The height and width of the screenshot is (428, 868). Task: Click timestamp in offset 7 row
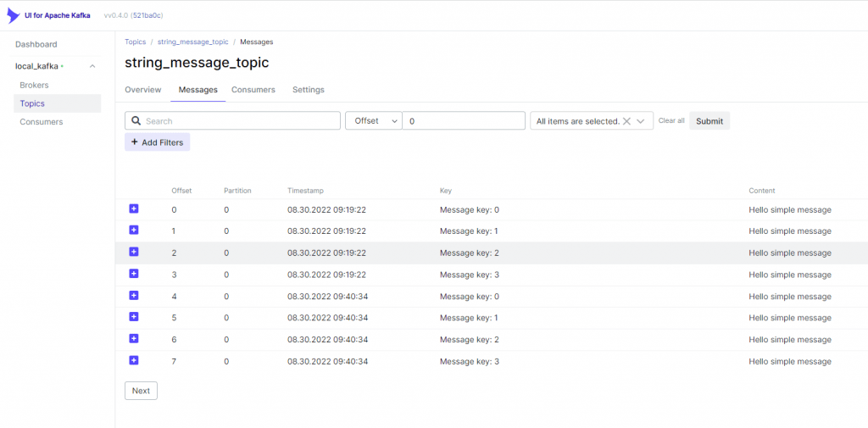click(x=328, y=362)
